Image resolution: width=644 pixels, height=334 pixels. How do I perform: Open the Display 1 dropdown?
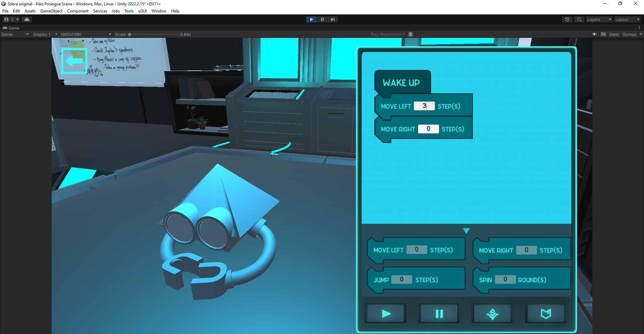pos(45,35)
